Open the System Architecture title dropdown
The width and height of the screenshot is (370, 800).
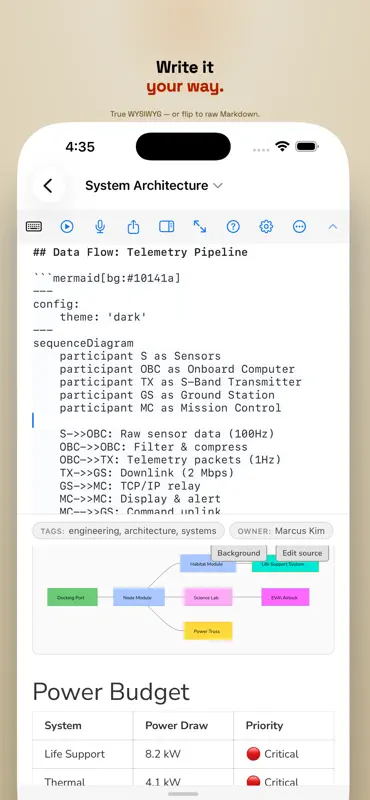click(154, 186)
